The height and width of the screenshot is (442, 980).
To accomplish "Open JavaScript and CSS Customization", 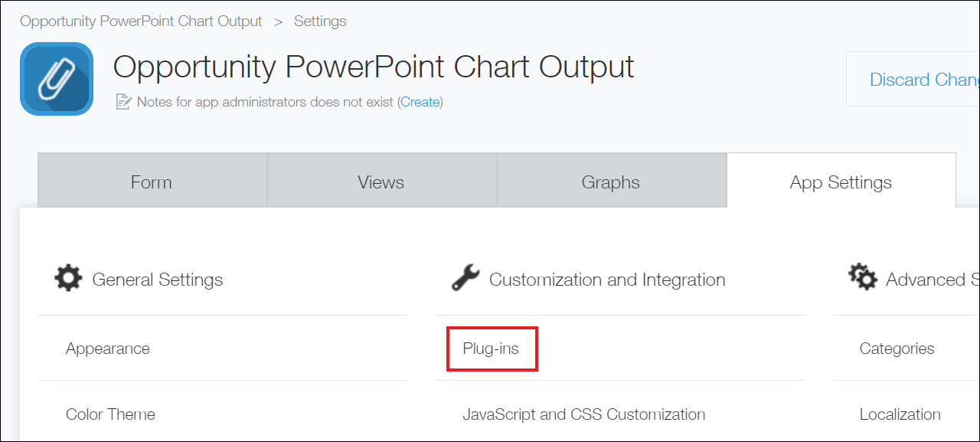I will pyautogui.click(x=584, y=414).
